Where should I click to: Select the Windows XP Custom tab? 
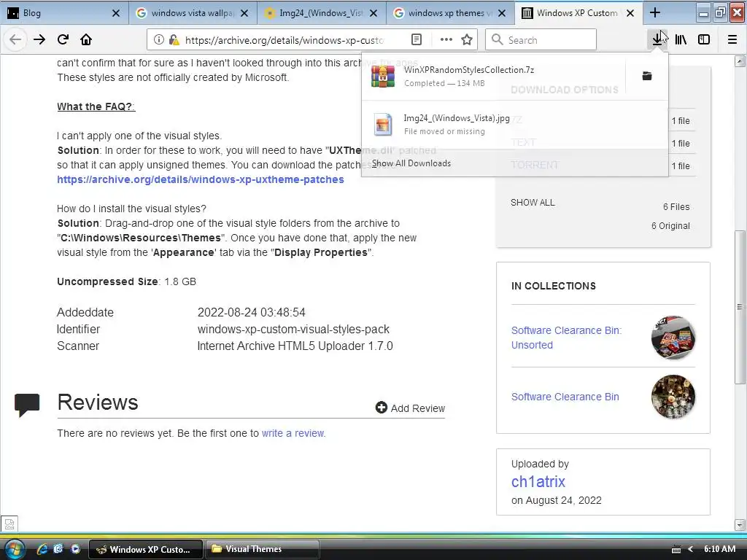coord(578,13)
